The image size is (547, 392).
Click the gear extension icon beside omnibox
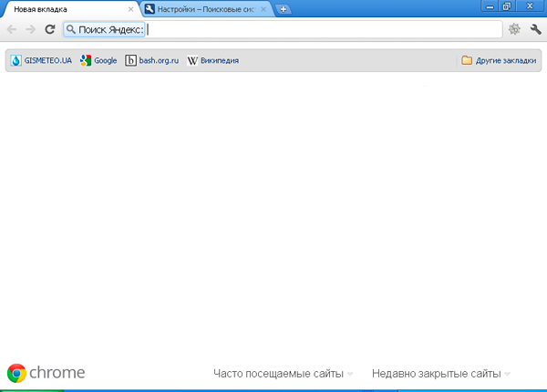coord(514,29)
